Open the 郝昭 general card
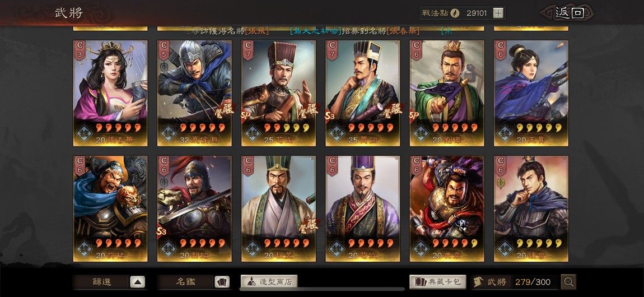 (x=194, y=208)
